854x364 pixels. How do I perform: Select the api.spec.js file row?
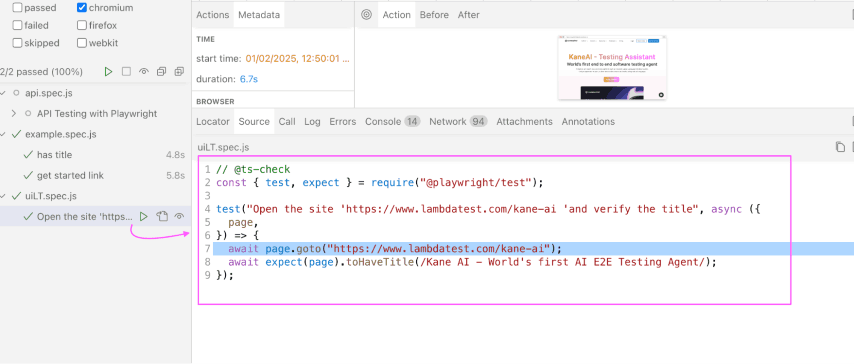pyautogui.click(x=95, y=93)
